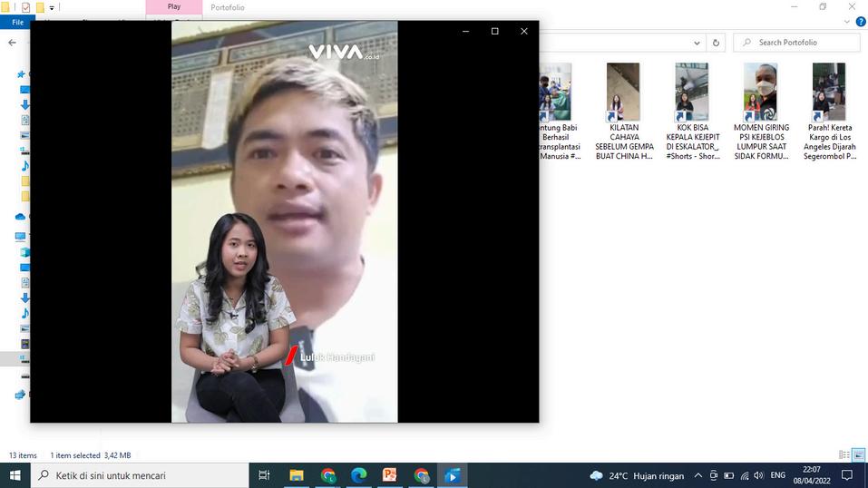Click the This PC monitor icon in sidebar
The width and height of the screenshot is (868, 488).
pos(21,237)
